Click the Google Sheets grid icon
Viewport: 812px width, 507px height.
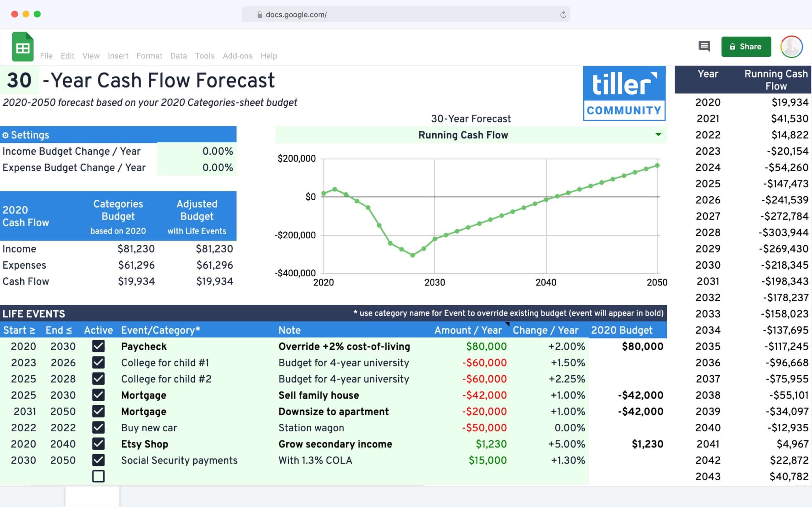tap(23, 48)
